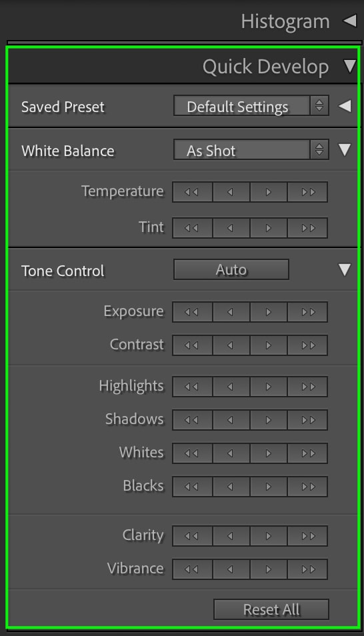Click the Reset All button

point(271,609)
